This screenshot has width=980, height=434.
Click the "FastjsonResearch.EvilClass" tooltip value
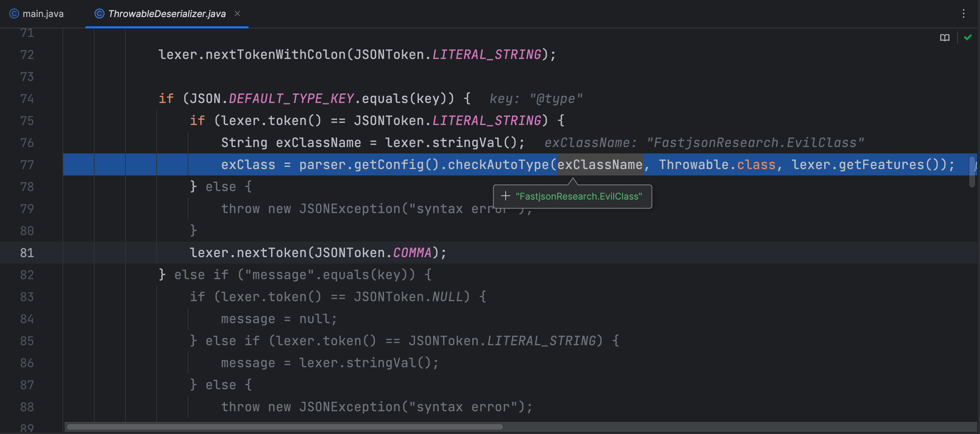[578, 196]
